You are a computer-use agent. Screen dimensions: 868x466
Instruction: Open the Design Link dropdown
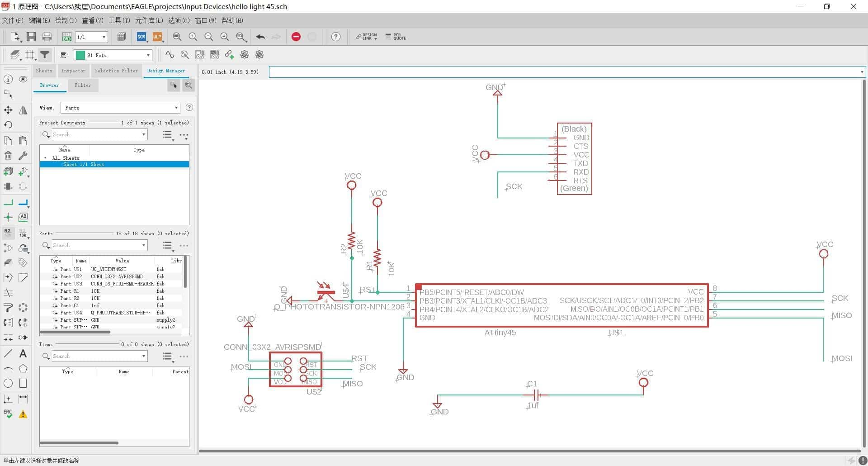(x=367, y=37)
